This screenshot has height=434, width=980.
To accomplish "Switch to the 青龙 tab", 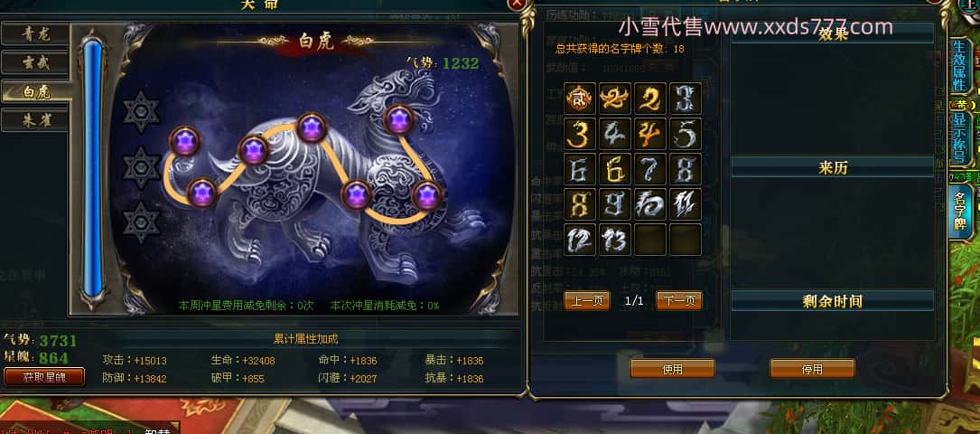I will (35, 34).
